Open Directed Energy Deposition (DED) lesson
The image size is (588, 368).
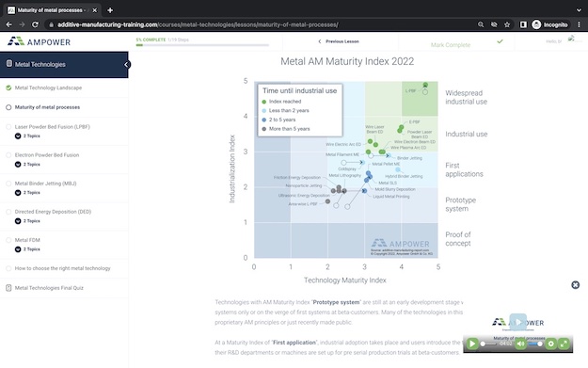point(53,212)
